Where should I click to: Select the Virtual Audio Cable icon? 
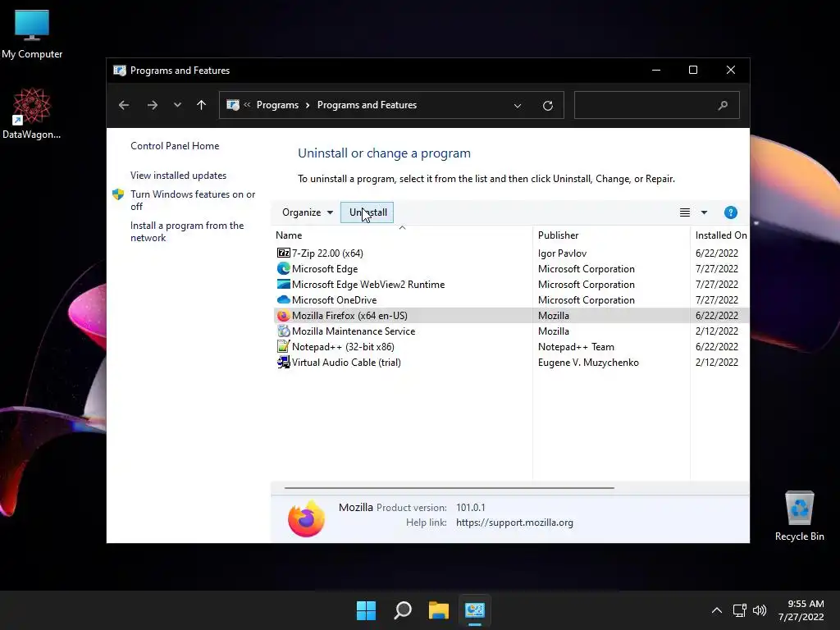click(283, 362)
